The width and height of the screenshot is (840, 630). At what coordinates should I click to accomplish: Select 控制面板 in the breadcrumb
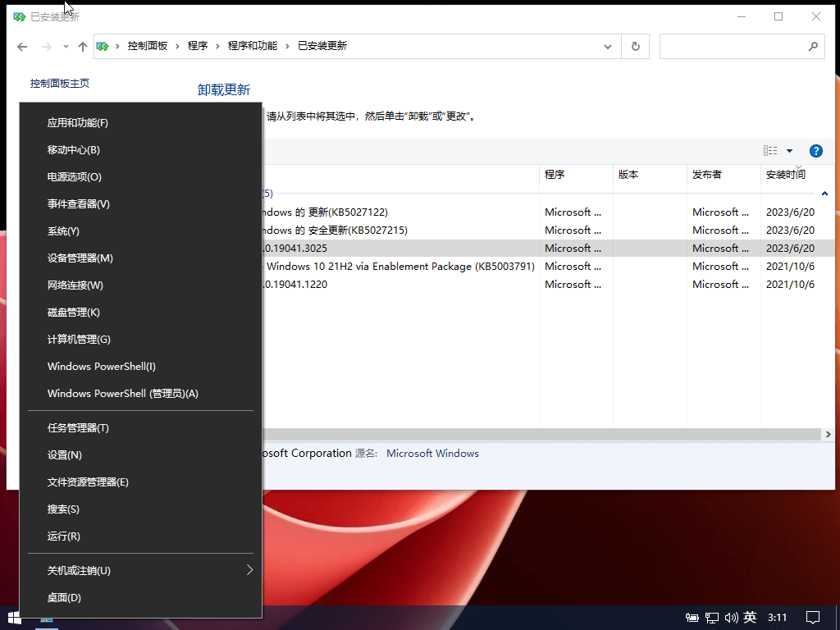(x=148, y=46)
